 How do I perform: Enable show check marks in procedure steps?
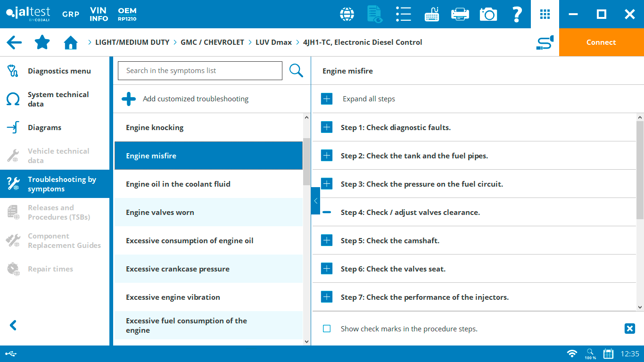[x=327, y=329]
